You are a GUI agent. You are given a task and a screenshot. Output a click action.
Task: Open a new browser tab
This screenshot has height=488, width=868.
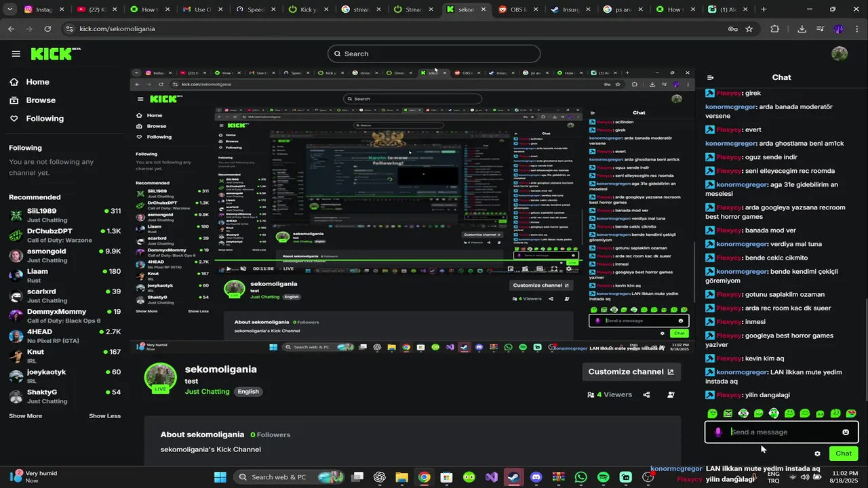pyautogui.click(x=764, y=9)
